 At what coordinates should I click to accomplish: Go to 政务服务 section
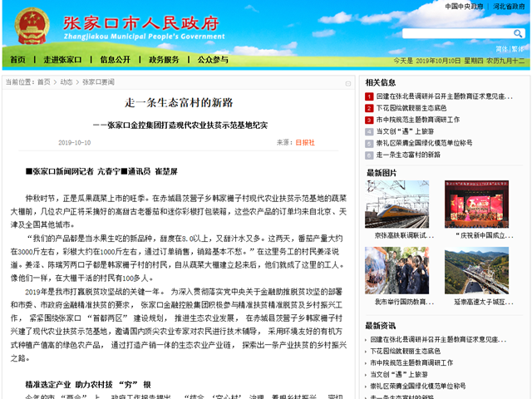[x=164, y=60]
